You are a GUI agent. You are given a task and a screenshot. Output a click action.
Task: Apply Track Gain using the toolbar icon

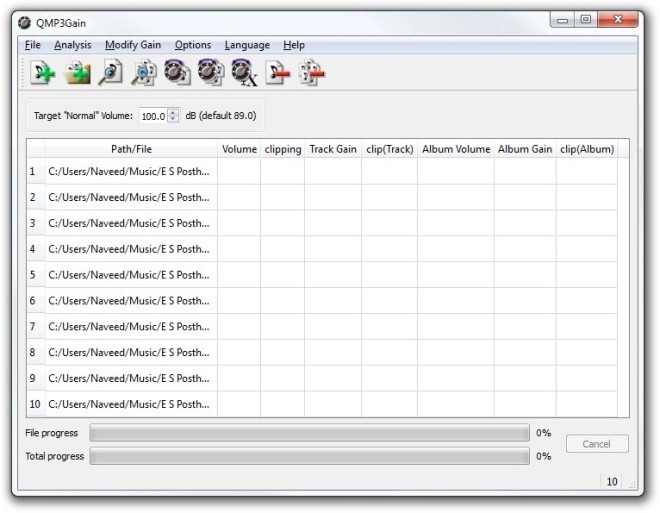[177, 74]
